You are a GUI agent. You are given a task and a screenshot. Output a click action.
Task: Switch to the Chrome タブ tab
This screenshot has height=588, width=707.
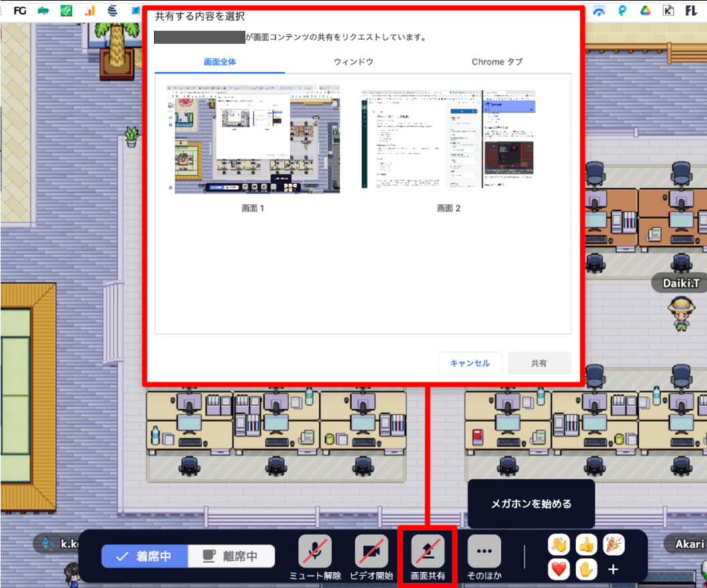pyautogui.click(x=497, y=62)
